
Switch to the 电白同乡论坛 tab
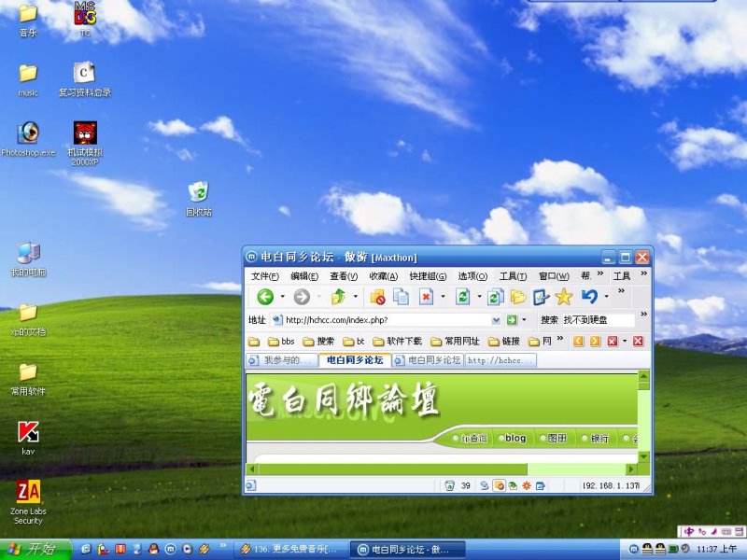[x=355, y=359]
